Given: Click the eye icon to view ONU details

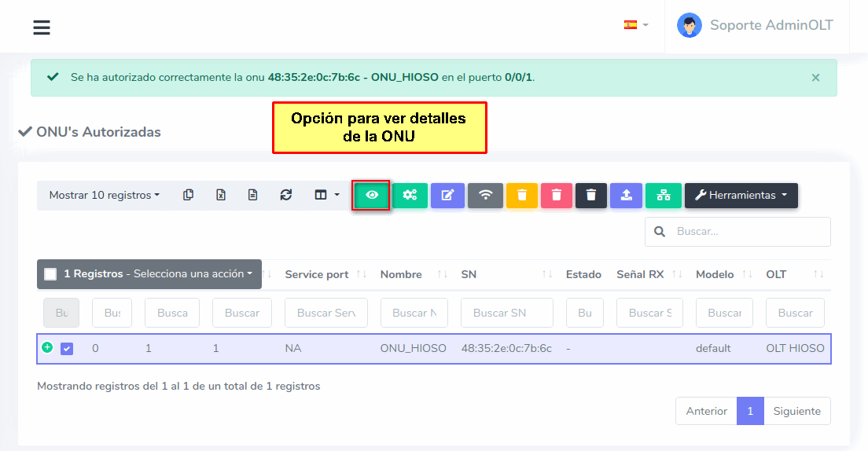Looking at the screenshot, I should 372,195.
